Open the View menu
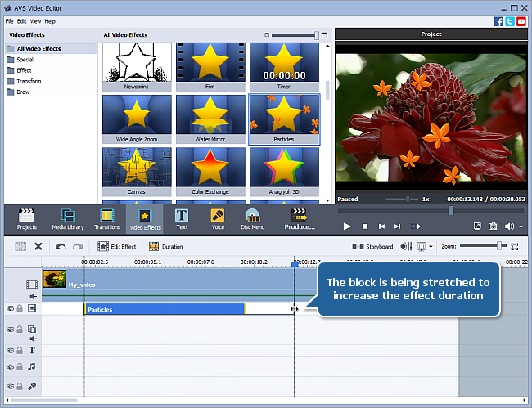The width and height of the screenshot is (532, 408). 36,21
